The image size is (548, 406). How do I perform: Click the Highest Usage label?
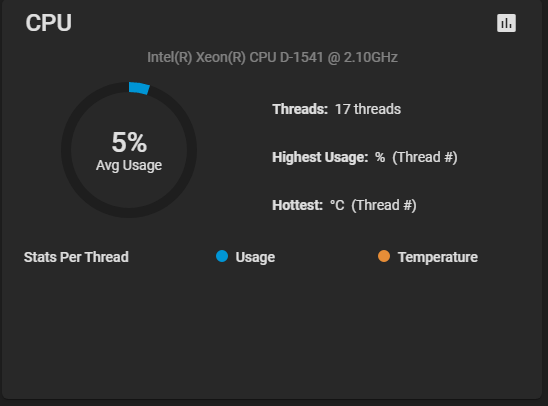pyautogui.click(x=320, y=157)
